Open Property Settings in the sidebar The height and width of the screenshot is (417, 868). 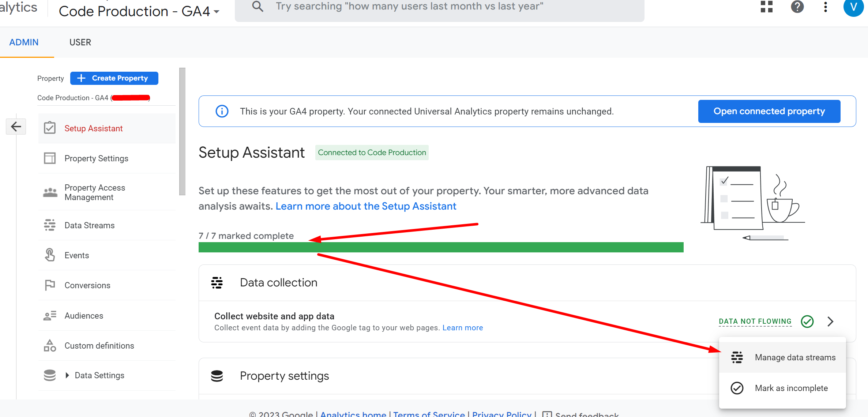click(x=107, y=158)
